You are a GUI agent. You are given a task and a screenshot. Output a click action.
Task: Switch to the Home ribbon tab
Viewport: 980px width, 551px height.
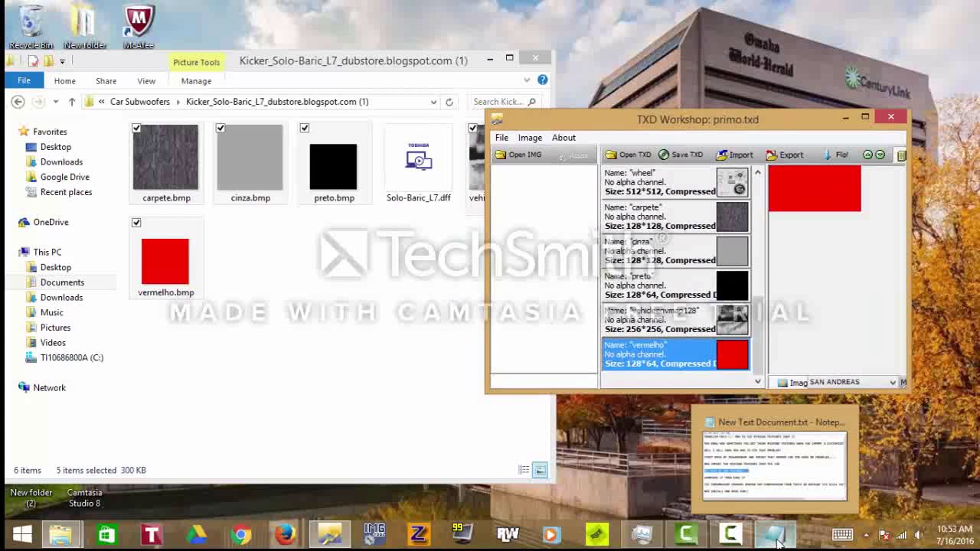[x=64, y=80]
